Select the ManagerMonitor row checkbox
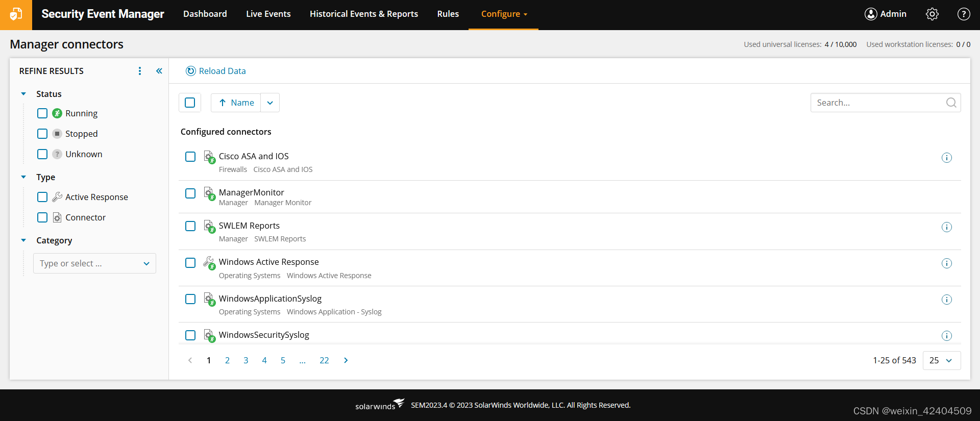Screen dimensions: 980x421 190,193
